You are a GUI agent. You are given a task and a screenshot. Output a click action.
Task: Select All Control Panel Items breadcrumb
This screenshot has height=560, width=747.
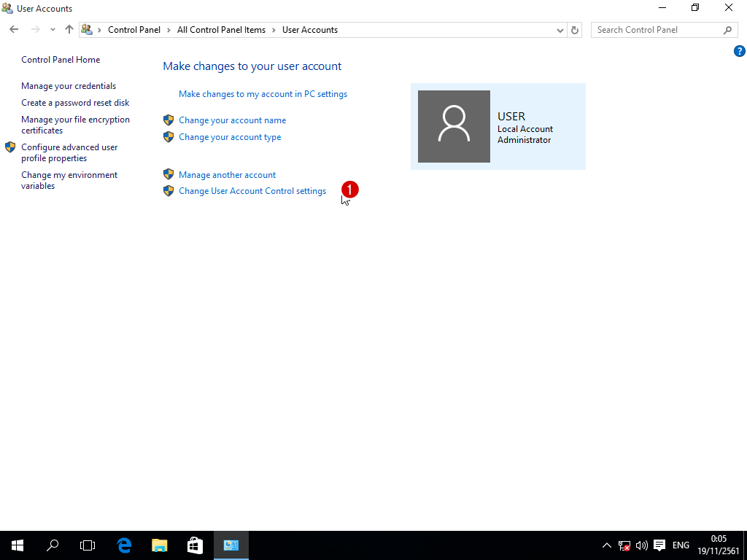221,30
